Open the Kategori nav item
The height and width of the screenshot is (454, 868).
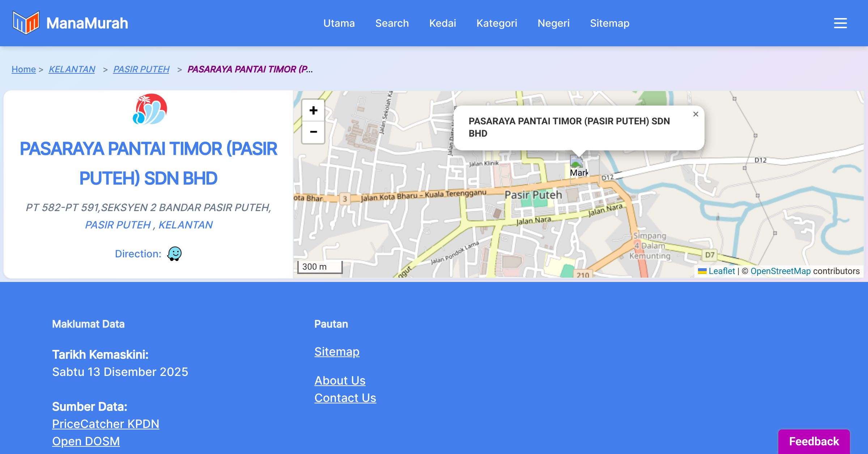(497, 23)
